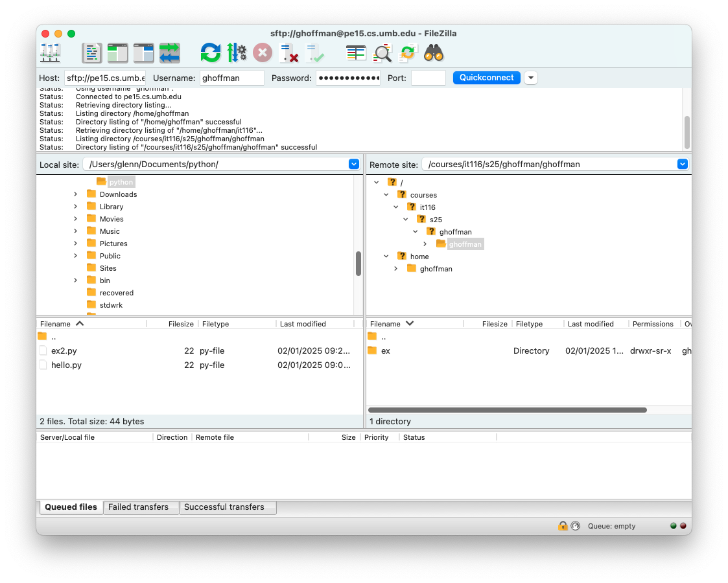Expand the local Public folder
Image resolution: width=728 pixels, height=583 pixels.
click(x=76, y=256)
